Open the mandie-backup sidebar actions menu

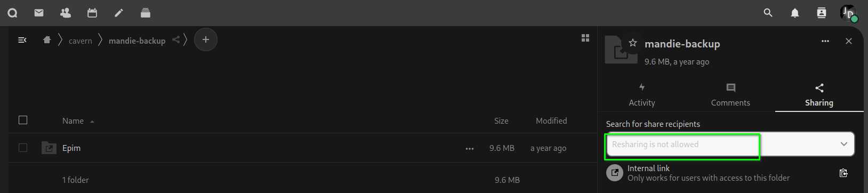coord(825,41)
